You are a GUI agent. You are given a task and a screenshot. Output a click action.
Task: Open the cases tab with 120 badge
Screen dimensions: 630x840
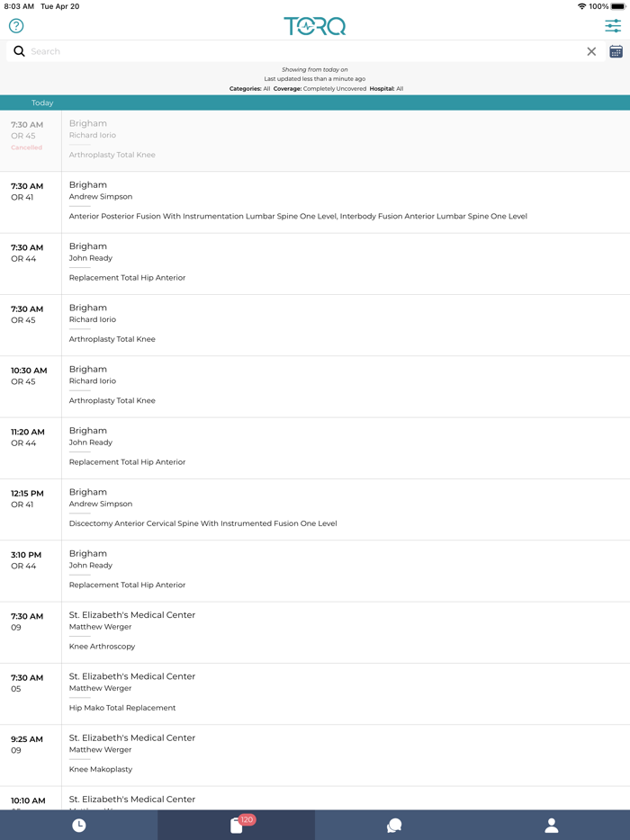click(x=237, y=825)
